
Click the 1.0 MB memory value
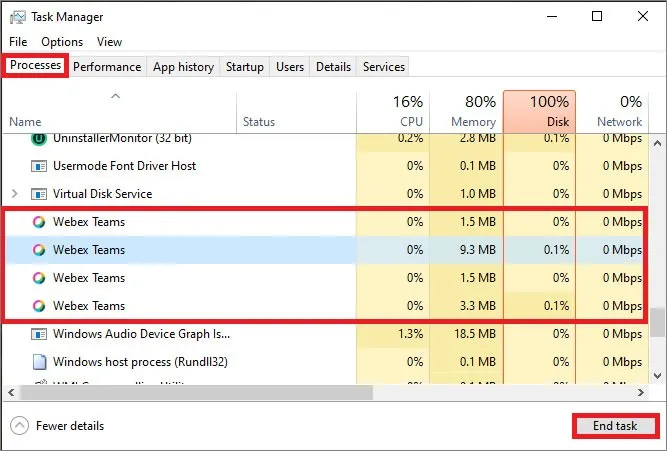(478, 194)
